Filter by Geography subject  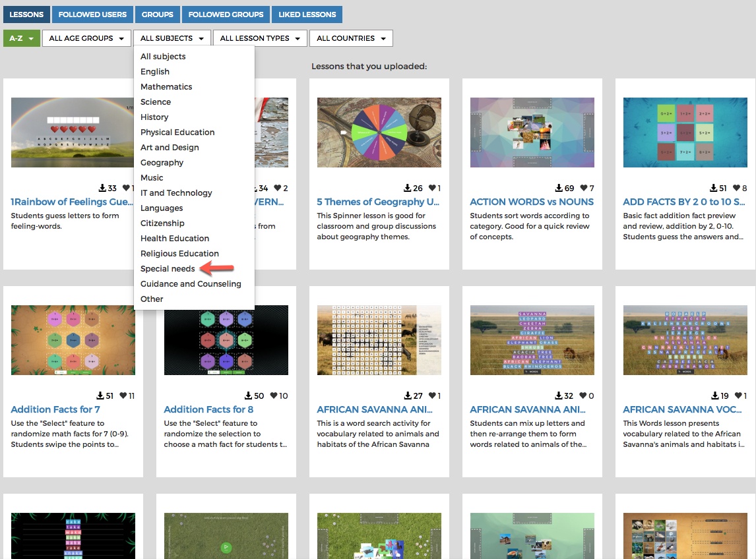point(162,162)
